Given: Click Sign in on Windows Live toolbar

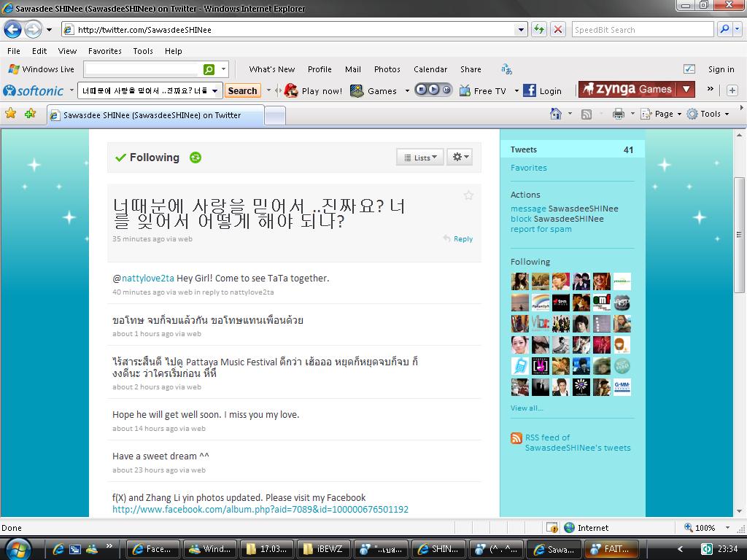Looking at the screenshot, I should click(721, 69).
